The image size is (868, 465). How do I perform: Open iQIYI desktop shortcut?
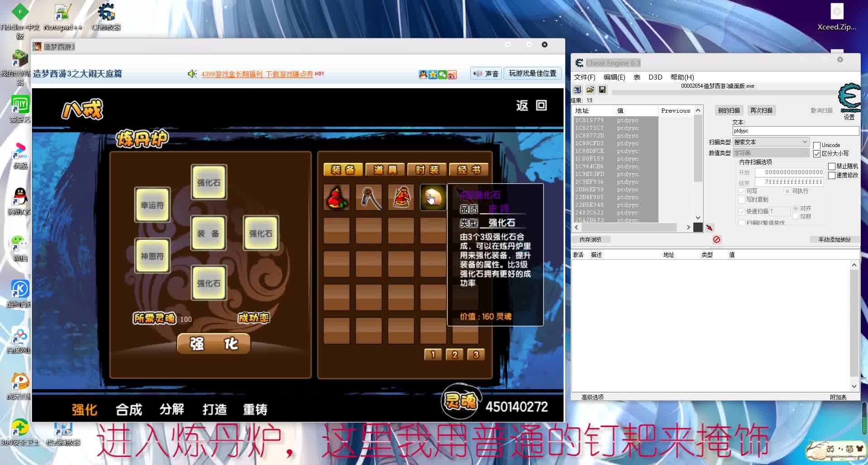[19, 109]
